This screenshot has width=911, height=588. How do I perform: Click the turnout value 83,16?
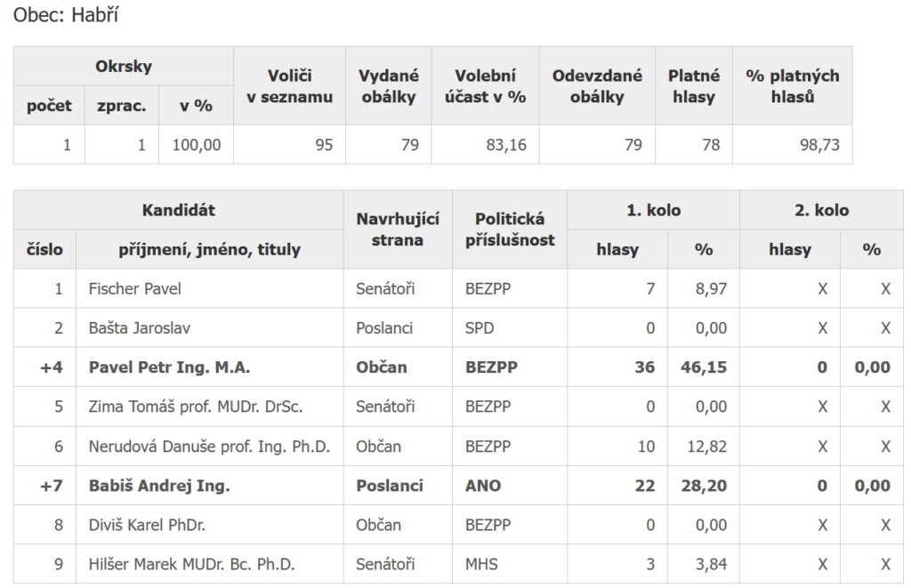(x=506, y=145)
